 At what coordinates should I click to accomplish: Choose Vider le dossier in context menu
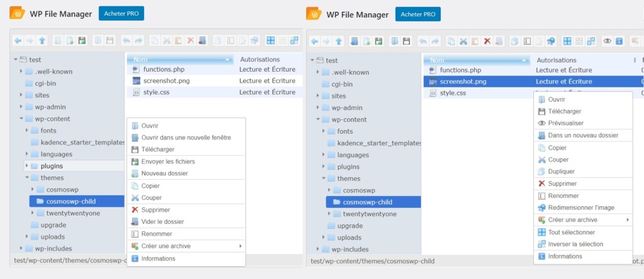tap(186, 222)
